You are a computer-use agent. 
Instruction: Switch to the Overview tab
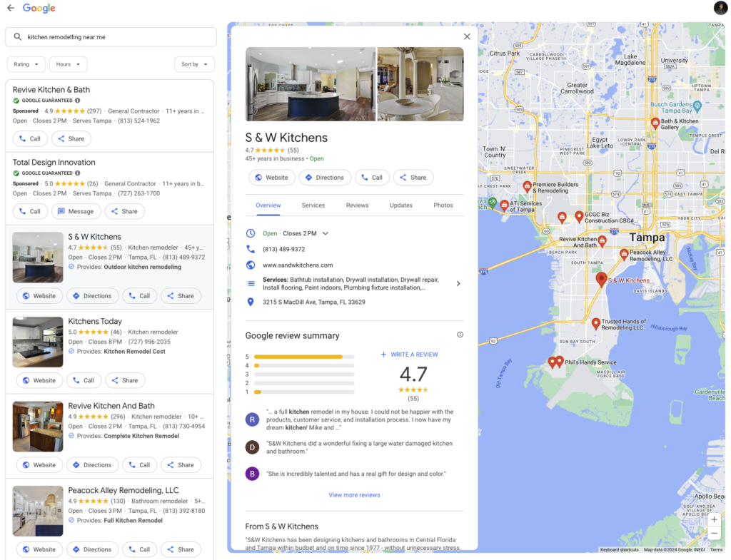click(x=268, y=205)
